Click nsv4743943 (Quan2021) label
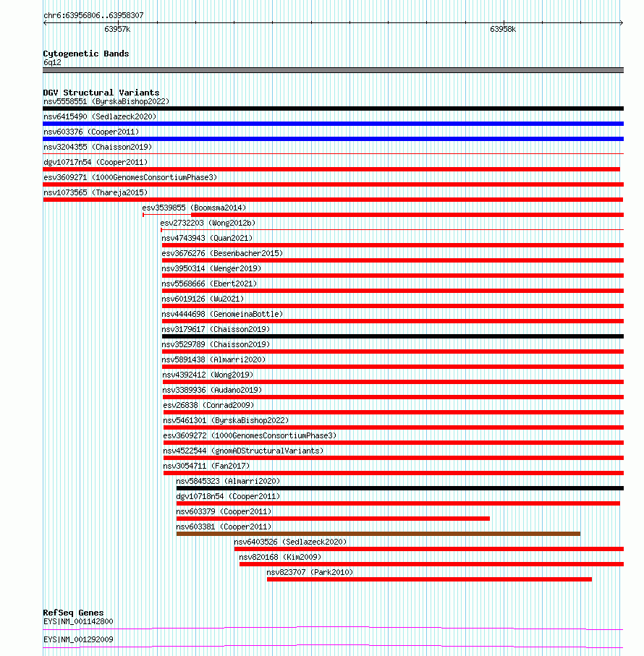644x656 pixels. (207, 239)
